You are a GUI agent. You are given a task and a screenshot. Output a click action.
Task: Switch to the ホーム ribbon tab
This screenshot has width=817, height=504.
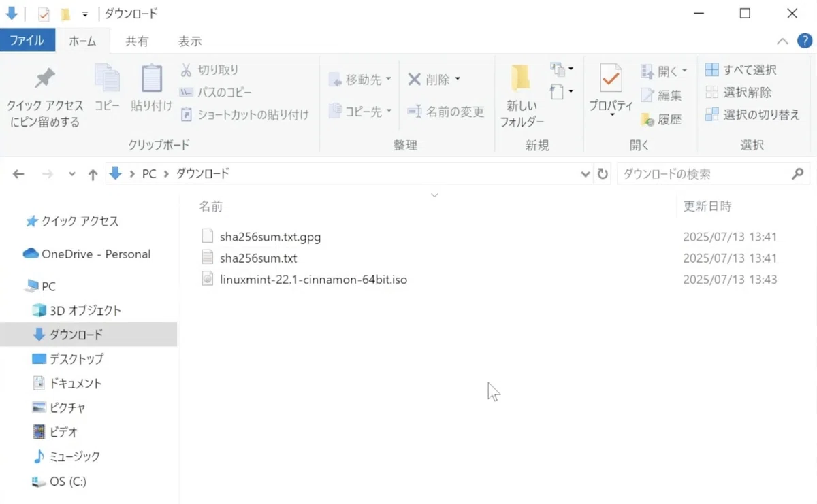82,41
